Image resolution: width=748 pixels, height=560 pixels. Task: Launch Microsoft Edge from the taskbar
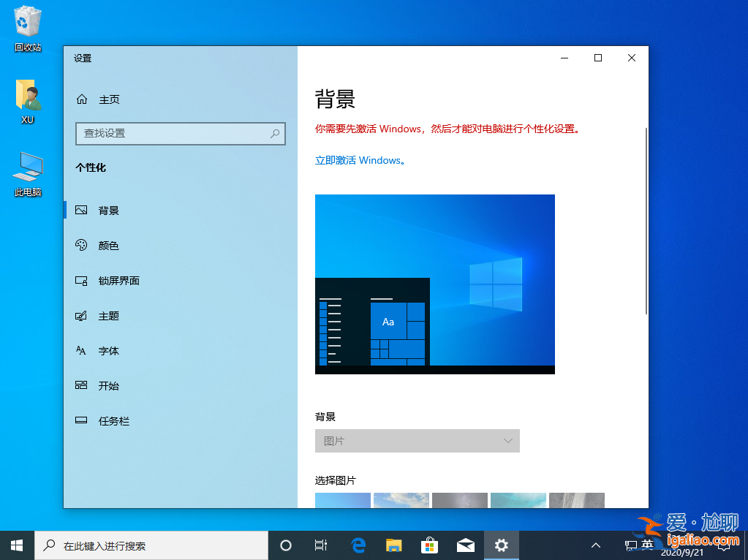(x=358, y=545)
